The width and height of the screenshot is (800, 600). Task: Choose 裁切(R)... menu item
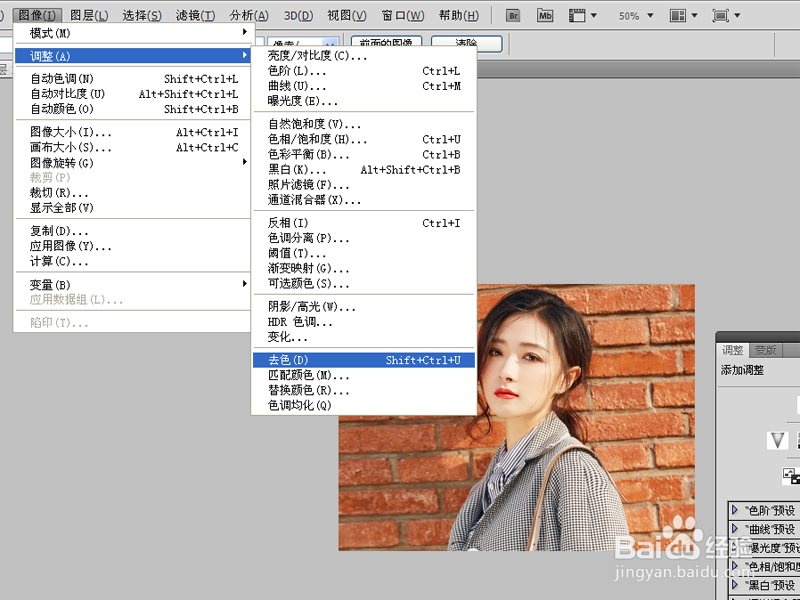pos(132,193)
